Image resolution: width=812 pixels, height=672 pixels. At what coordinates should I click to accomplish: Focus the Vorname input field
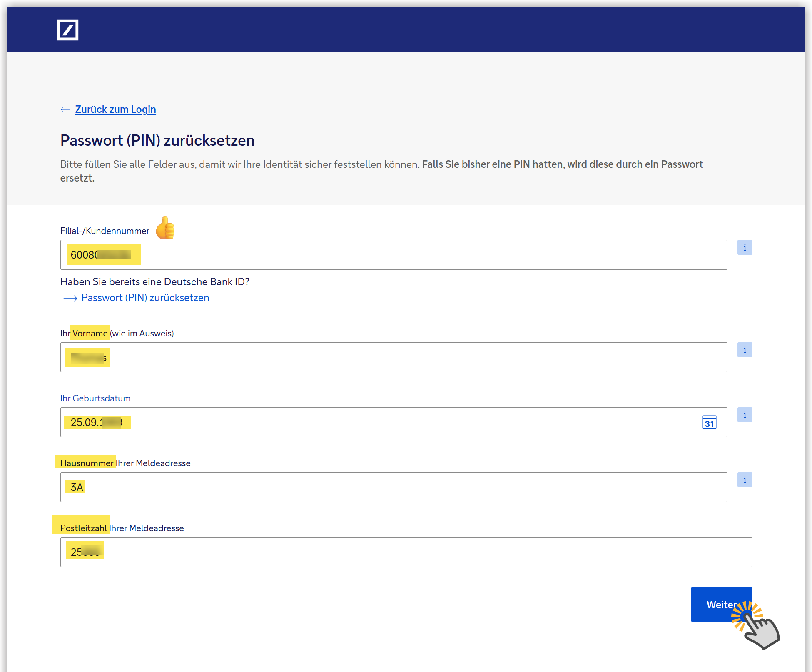point(394,357)
